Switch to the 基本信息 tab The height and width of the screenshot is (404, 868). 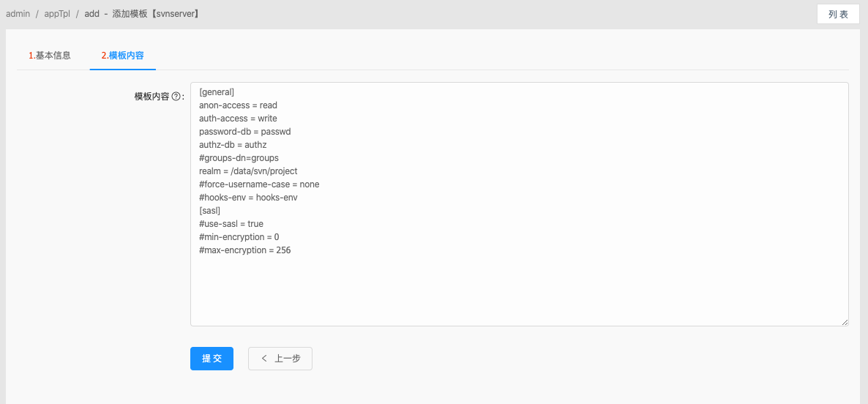[50, 56]
